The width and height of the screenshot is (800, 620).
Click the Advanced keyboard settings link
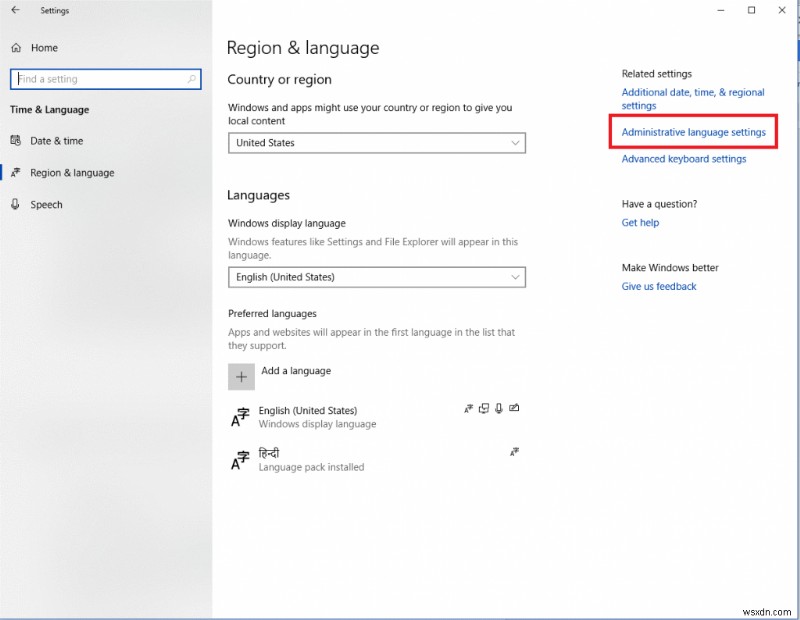(x=683, y=158)
